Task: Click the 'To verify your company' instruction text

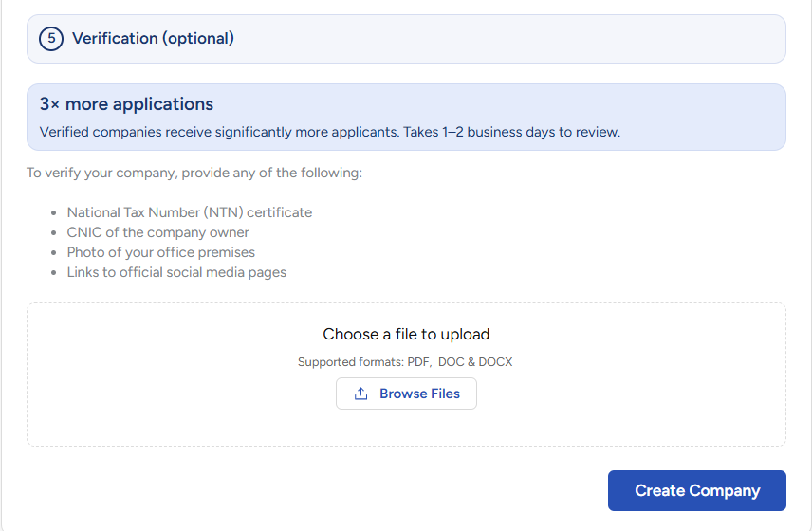Action: (194, 174)
